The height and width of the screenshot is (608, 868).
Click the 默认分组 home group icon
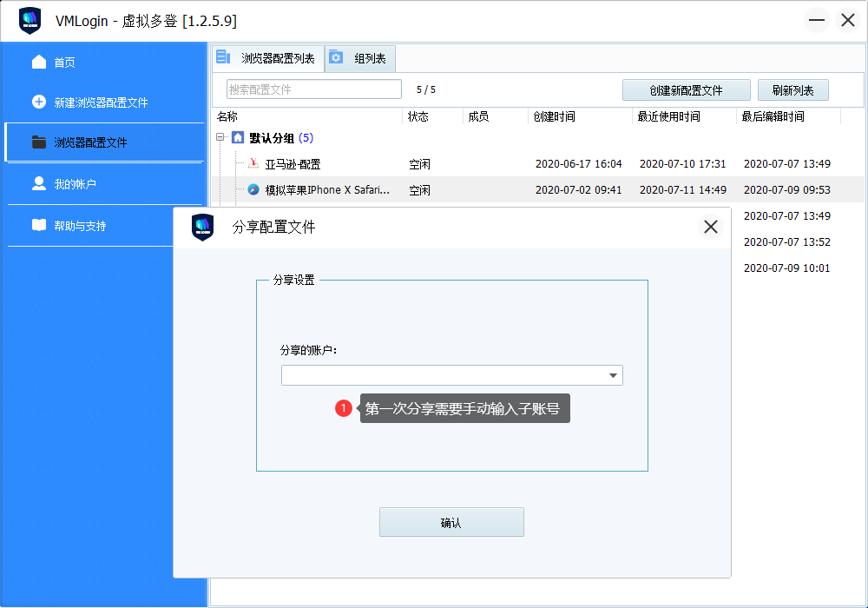click(x=238, y=137)
